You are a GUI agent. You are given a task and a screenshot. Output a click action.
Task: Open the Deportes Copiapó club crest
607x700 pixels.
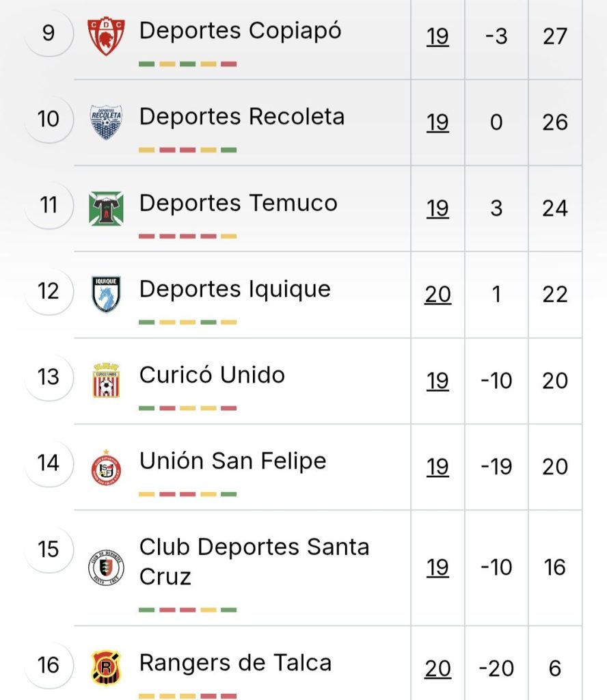coord(106,36)
